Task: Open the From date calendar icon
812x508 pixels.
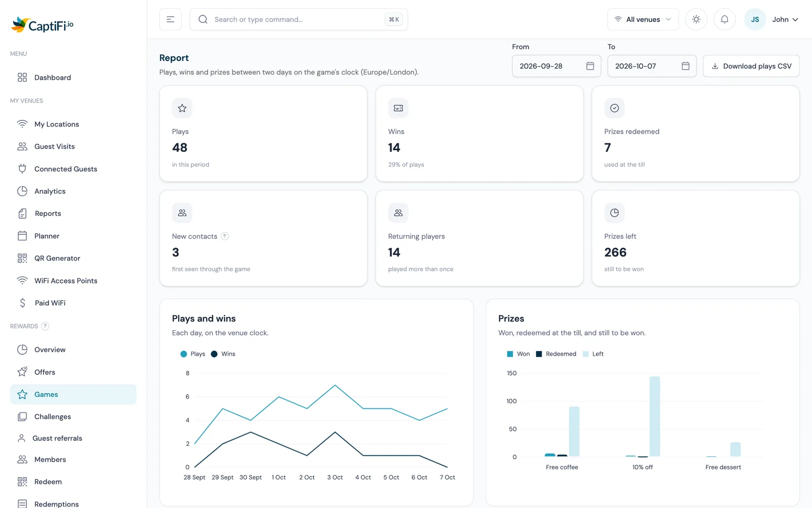Action: (x=590, y=66)
